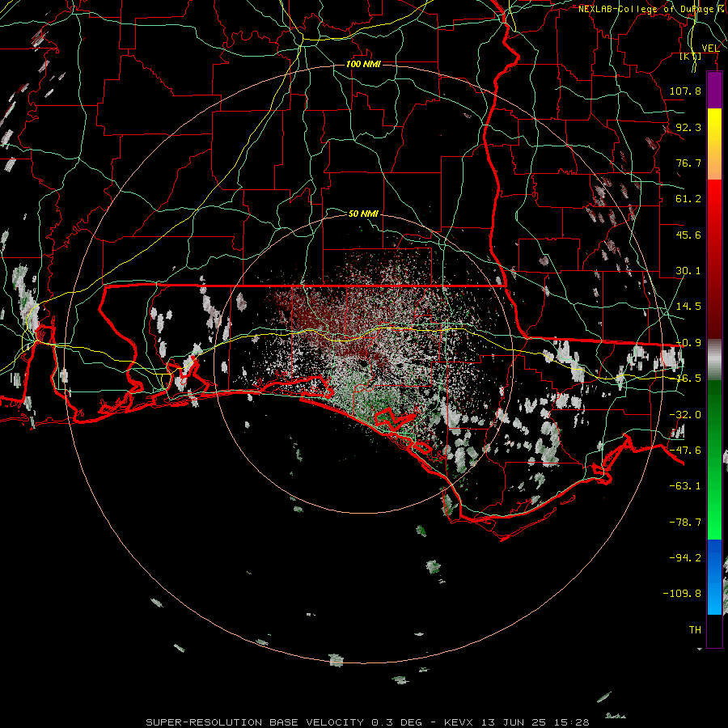Viewport: 728px width, 728px height.
Task: Click the 92.3 value on velocity scale
Action: 688,127
